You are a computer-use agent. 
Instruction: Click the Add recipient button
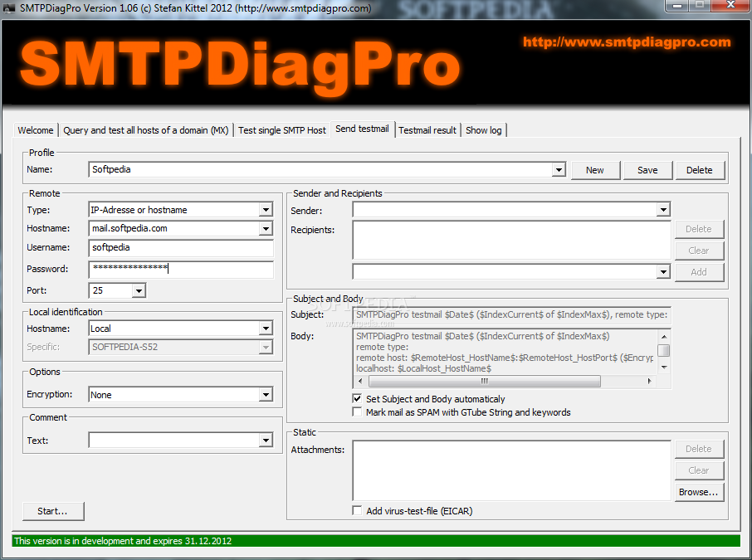click(x=699, y=272)
